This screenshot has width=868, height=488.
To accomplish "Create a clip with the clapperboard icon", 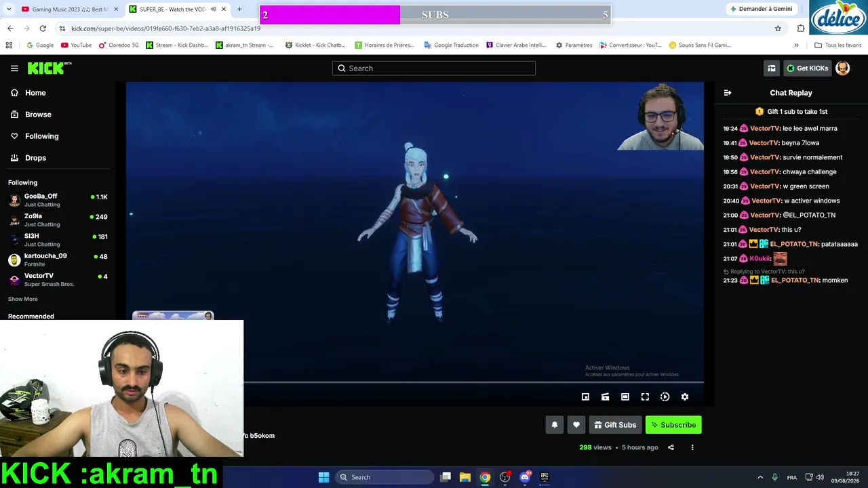I will point(605,397).
